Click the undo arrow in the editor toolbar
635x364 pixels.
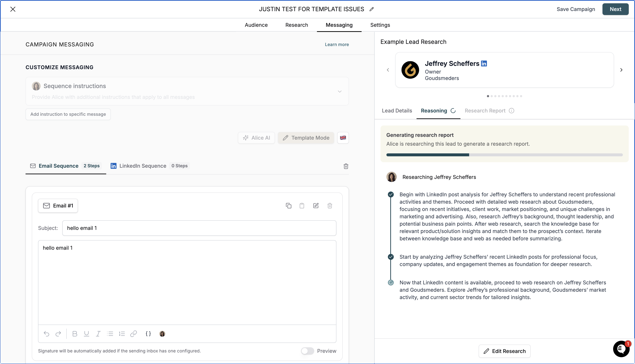click(46, 334)
